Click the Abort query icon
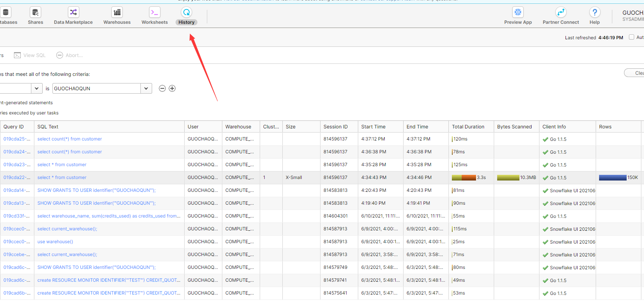The image size is (644, 304). point(60,56)
